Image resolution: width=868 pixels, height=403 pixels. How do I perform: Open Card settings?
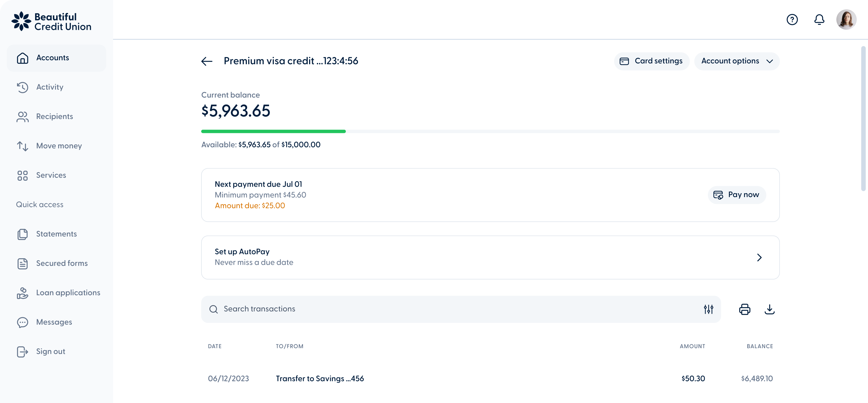coord(651,61)
